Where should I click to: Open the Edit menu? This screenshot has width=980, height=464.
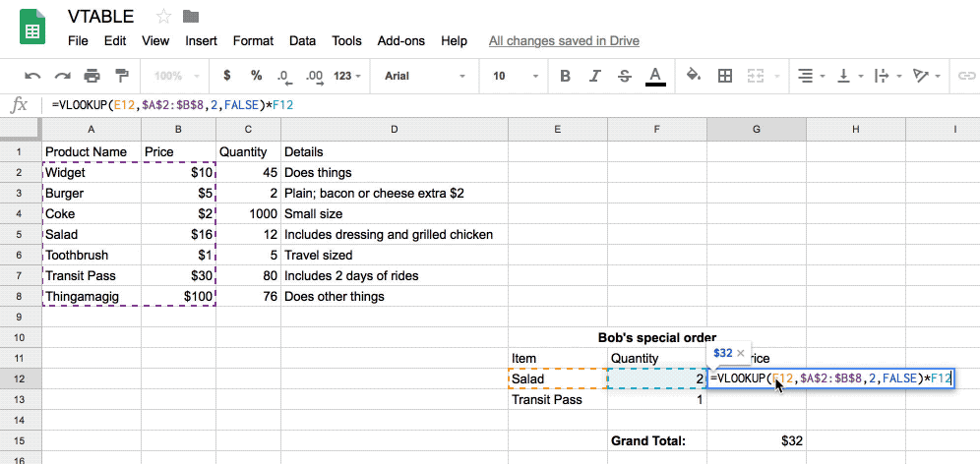click(x=115, y=41)
